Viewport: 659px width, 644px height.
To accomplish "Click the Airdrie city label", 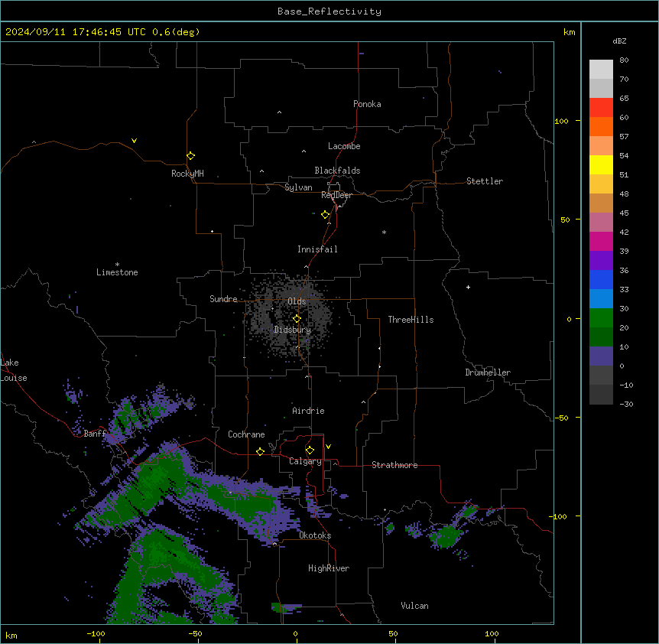I will coord(309,411).
